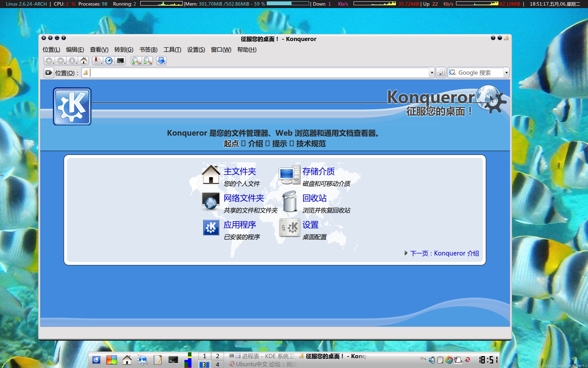
Task: Click the 设置 link in page
Action: 310,225
